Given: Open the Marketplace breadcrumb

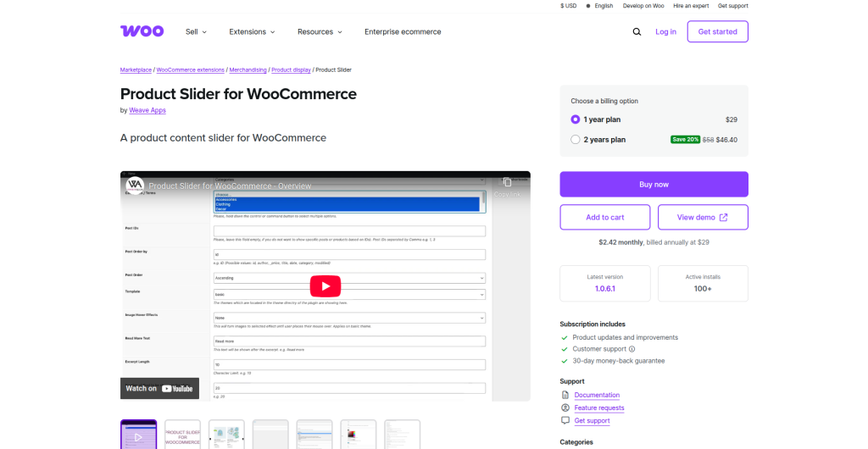Looking at the screenshot, I should tap(136, 69).
